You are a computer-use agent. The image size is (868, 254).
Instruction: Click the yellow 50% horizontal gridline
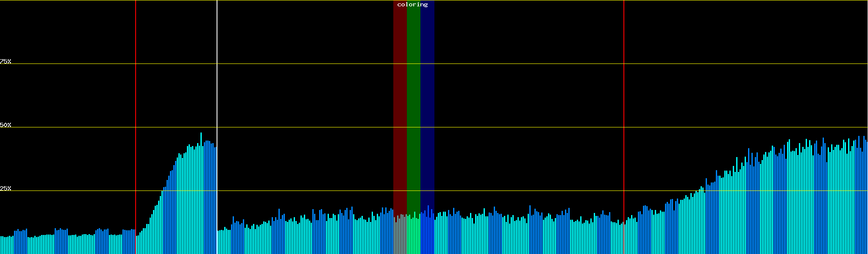click(x=509, y=127)
